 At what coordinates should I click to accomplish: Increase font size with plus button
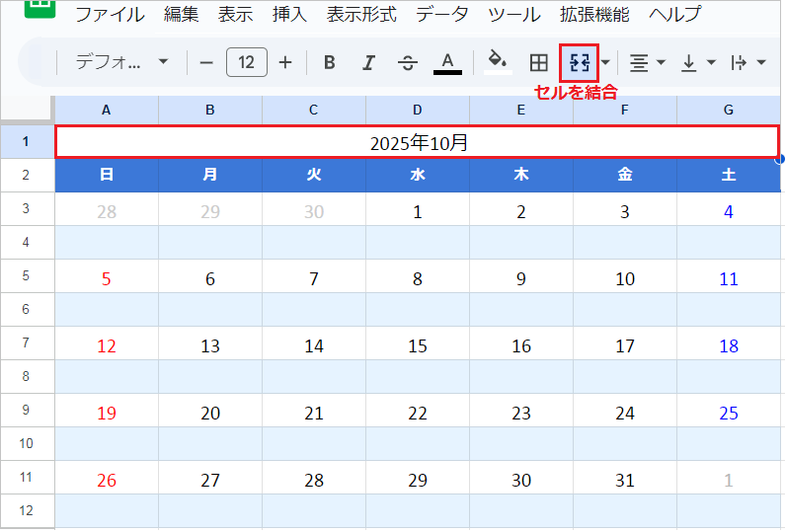pyautogui.click(x=285, y=63)
